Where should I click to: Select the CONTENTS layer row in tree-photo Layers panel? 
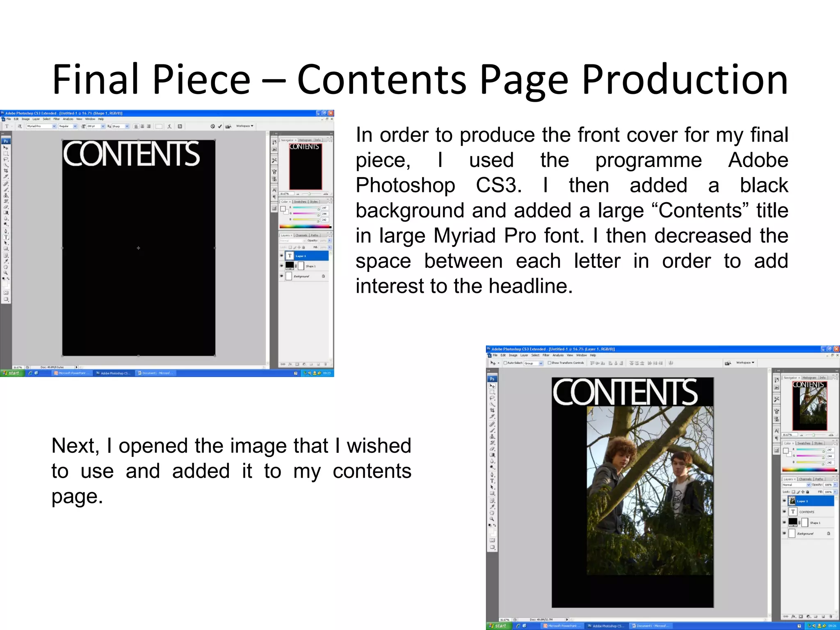[808, 511]
